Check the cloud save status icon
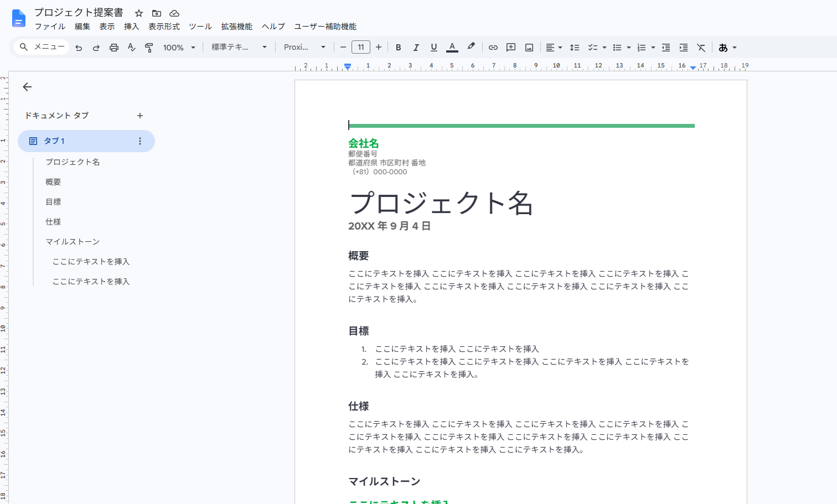The height and width of the screenshot is (504, 837). point(174,13)
